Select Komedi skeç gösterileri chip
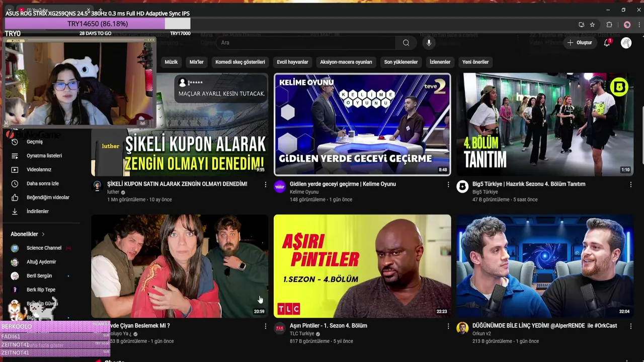 tap(240, 62)
